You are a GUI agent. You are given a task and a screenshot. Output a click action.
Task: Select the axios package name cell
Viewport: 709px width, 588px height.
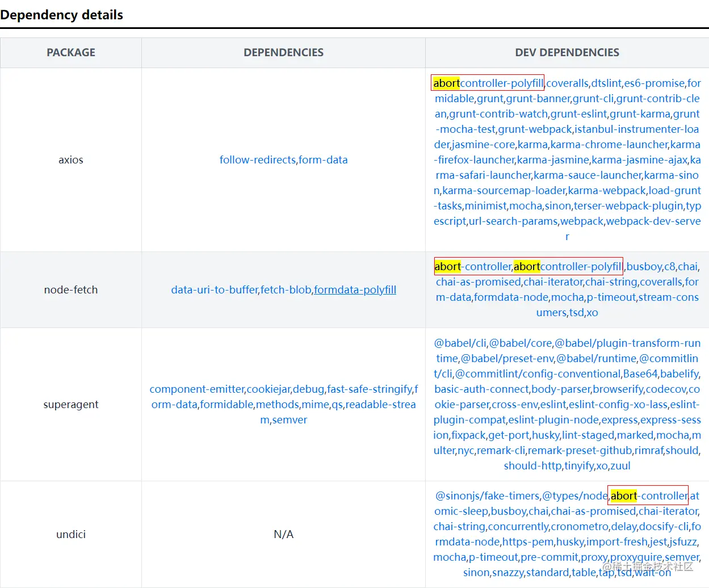point(71,159)
